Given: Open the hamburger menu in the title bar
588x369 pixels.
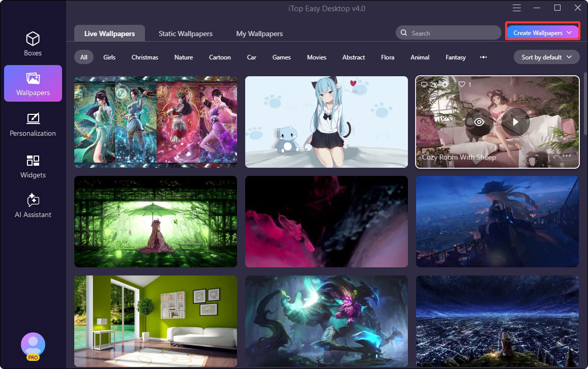Looking at the screenshot, I should pos(516,8).
